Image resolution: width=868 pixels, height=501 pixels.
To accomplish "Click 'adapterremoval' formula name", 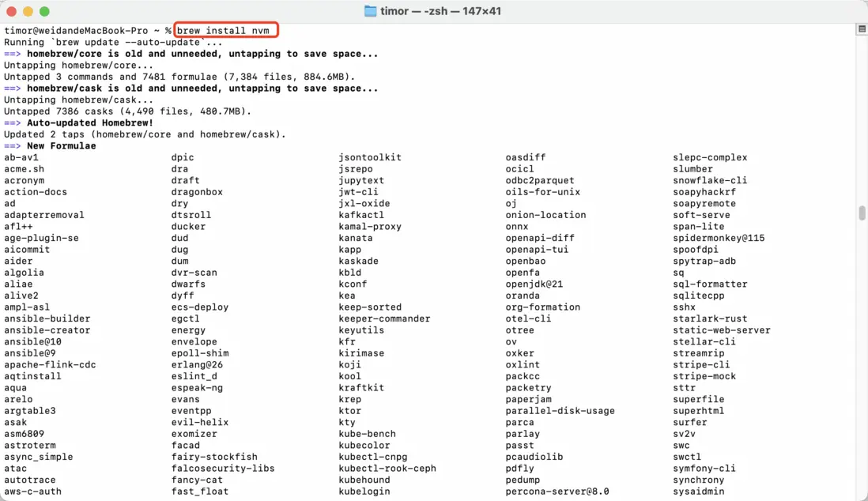I will point(44,216).
